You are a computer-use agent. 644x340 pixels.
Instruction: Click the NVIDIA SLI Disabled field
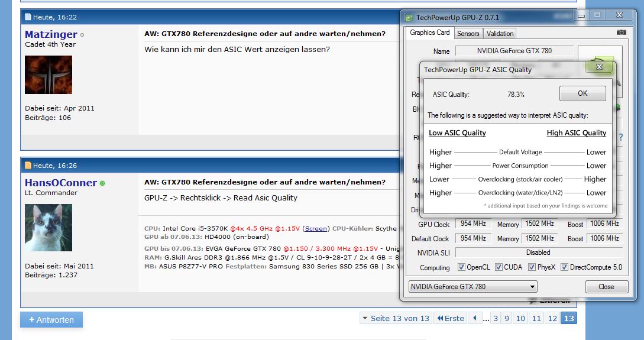[x=539, y=252]
